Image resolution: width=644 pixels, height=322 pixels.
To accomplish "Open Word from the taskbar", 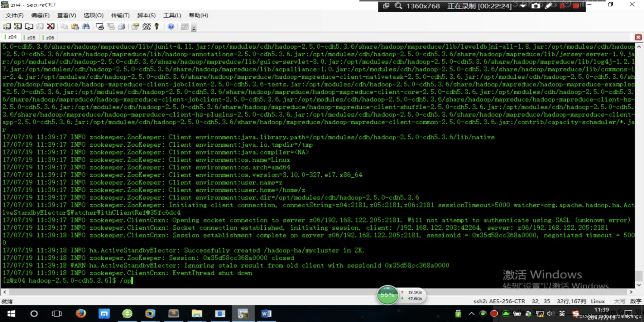I will coord(266,314).
